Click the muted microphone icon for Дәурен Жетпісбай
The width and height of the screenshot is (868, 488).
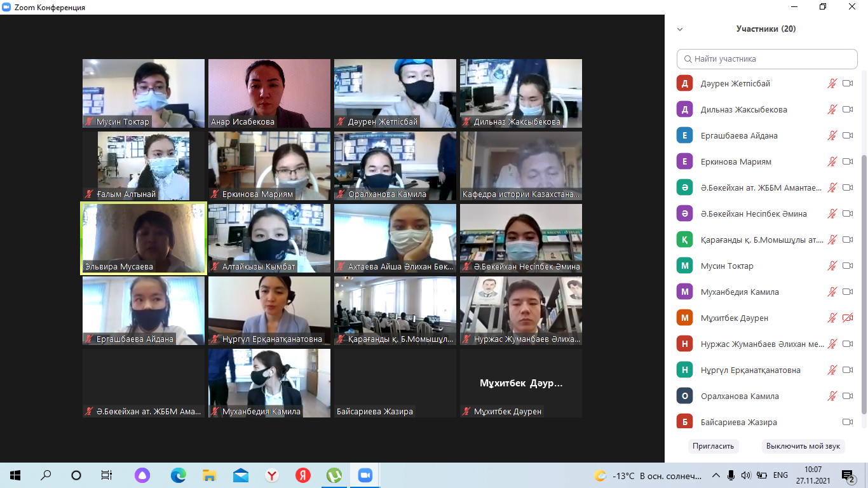832,83
